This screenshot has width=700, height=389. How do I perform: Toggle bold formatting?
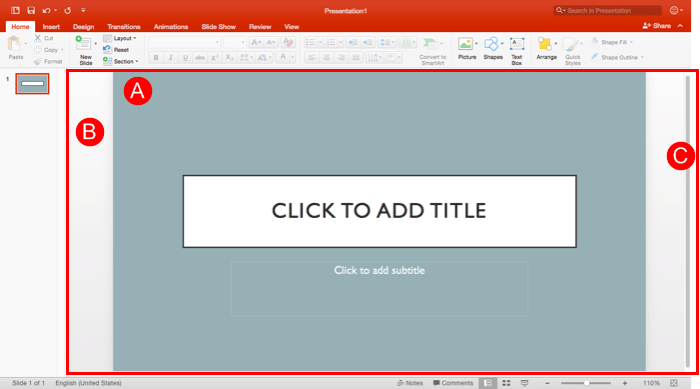tap(156, 57)
